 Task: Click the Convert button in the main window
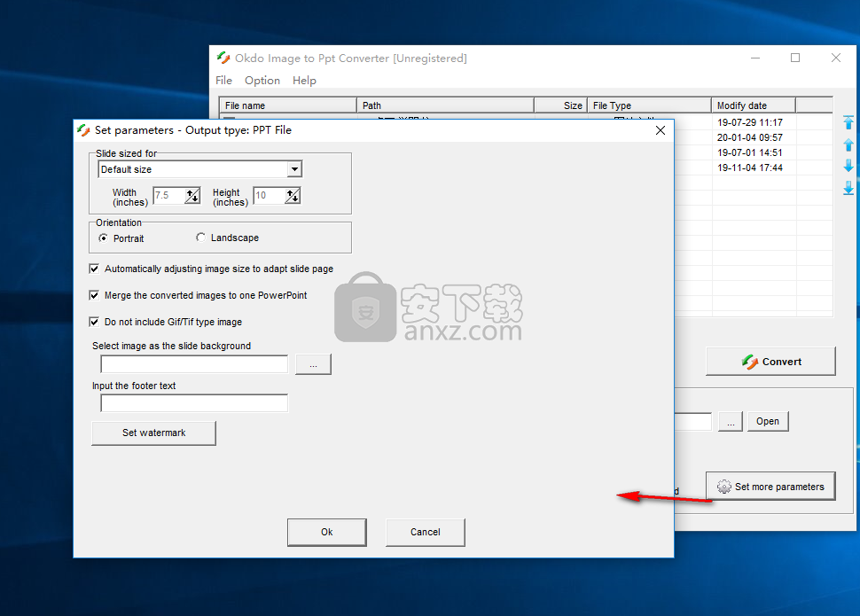coord(770,362)
